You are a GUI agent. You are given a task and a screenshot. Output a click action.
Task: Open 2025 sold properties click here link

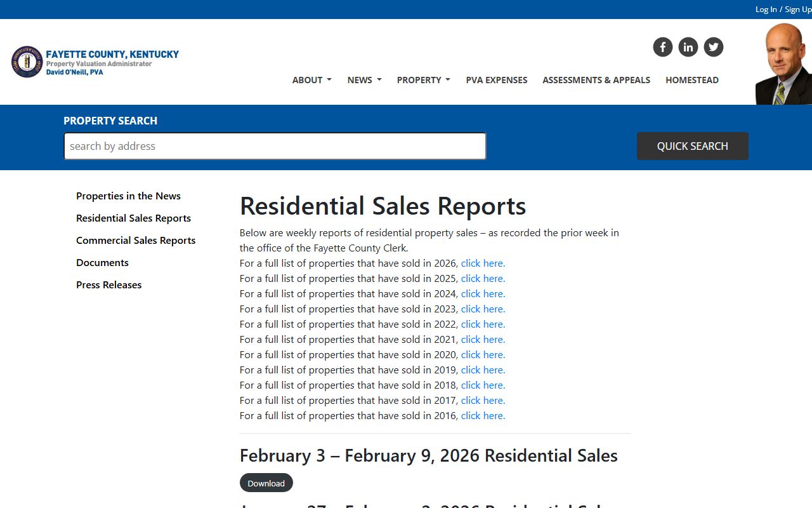[483, 279]
